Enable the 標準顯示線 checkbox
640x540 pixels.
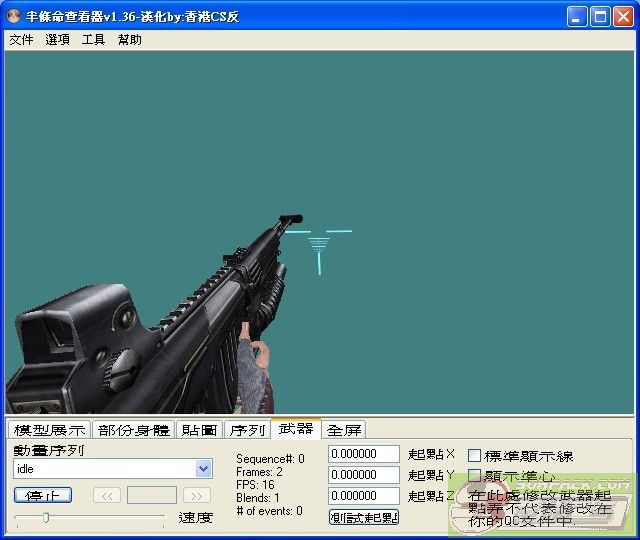tap(475, 456)
